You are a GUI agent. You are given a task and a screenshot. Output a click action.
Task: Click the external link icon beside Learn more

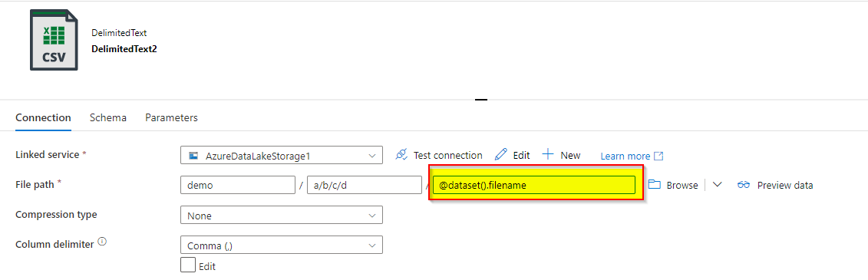pyautogui.click(x=658, y=156)
